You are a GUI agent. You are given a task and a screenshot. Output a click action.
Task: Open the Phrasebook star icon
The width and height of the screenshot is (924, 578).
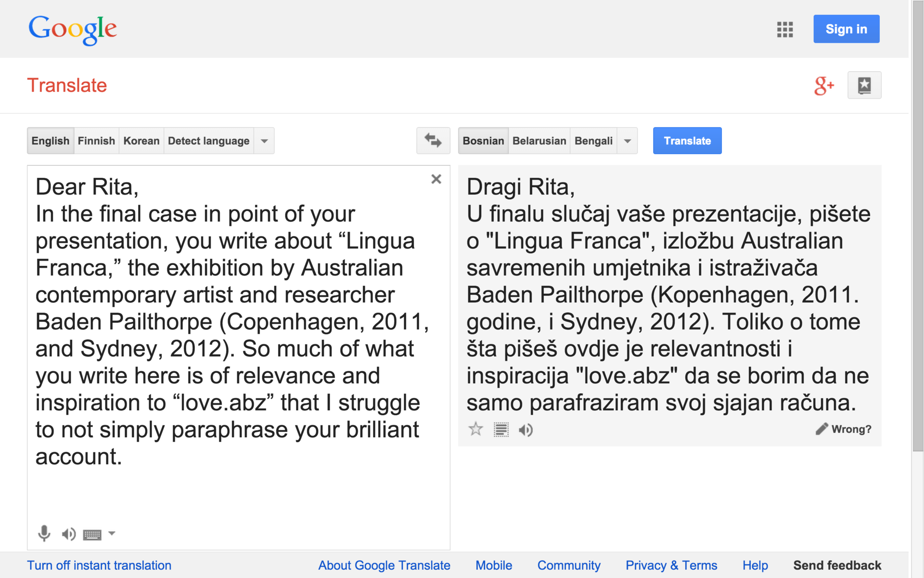[864, 86]
